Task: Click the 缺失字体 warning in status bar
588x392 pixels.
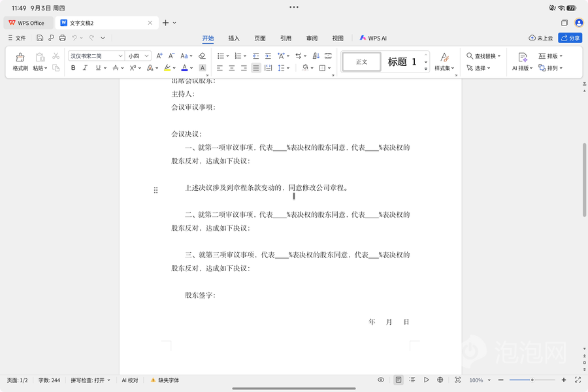Action: (165, 380)
